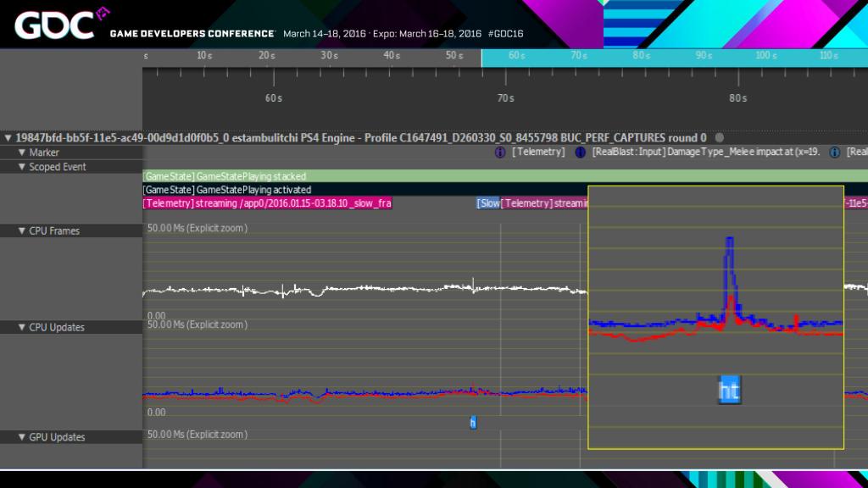Click the info icon at far right of Marker row
Image resolution: width=868 pixels, height=488 pixels.
tap(834, 152)
